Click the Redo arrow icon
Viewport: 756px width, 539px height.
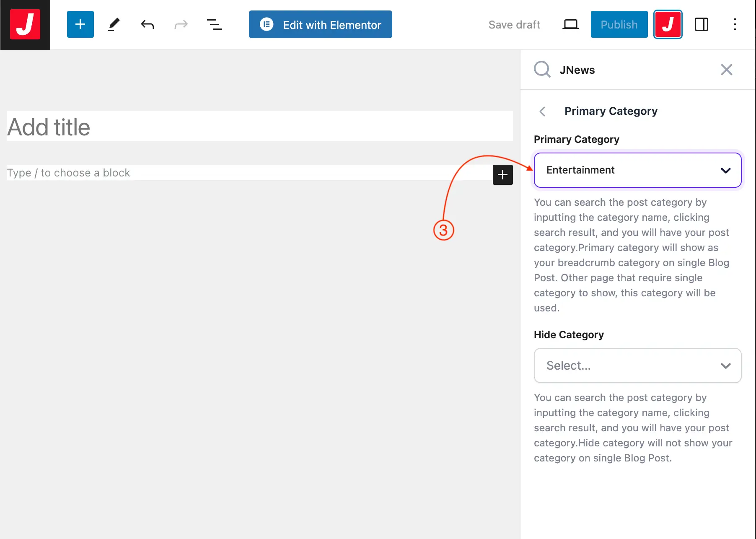click(181, 25)
